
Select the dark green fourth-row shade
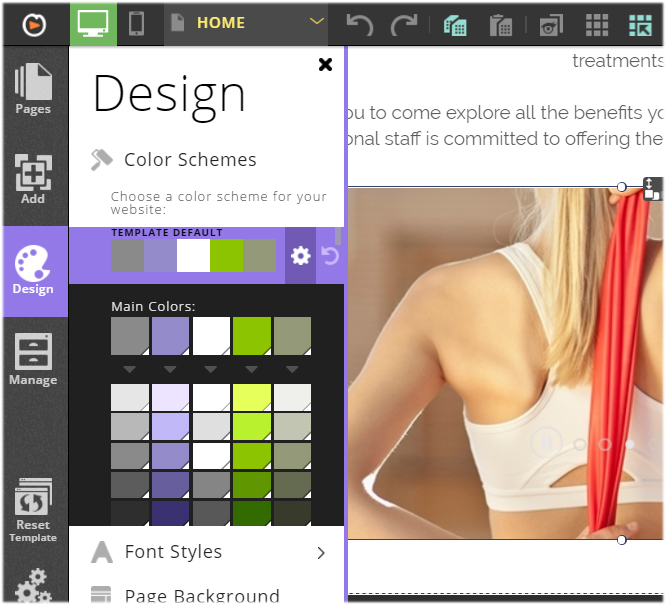coord(252,485)
